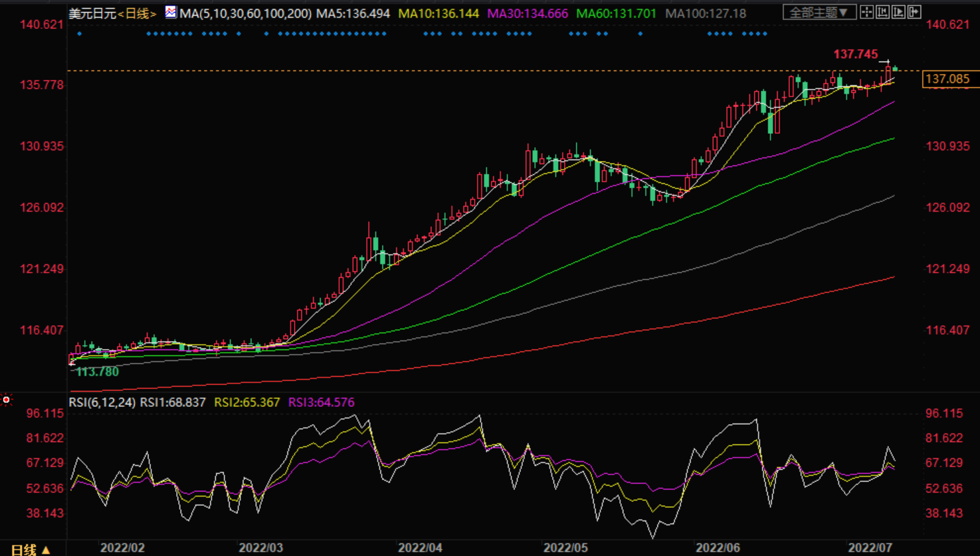This screenshot has height=556, width=980.
Task: Click the MA60:131.701 green legend entry
Action: 616,13
